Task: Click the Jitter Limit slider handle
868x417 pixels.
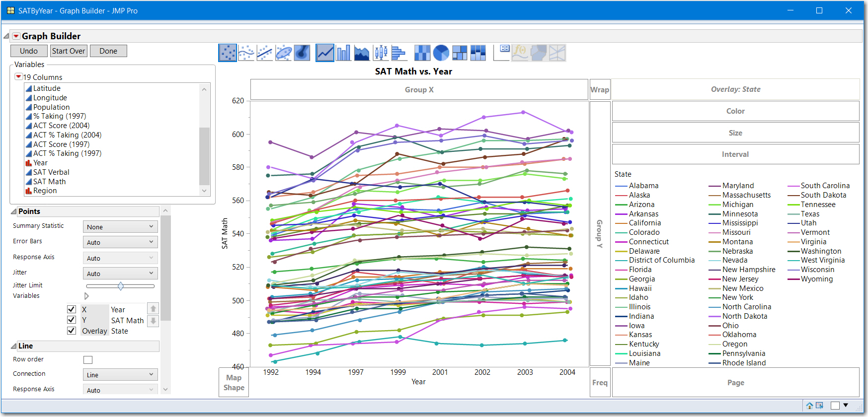Action: point(121,286)
